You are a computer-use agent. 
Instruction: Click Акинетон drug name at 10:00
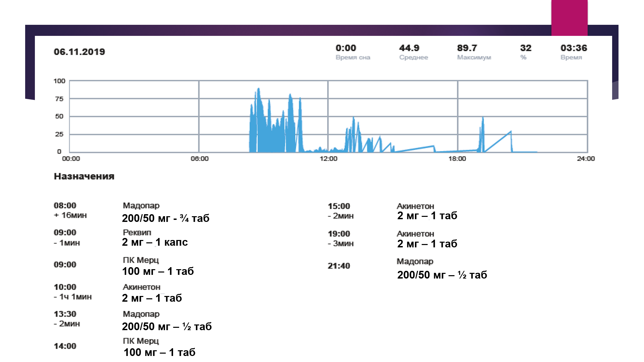[x=141, y=287]
